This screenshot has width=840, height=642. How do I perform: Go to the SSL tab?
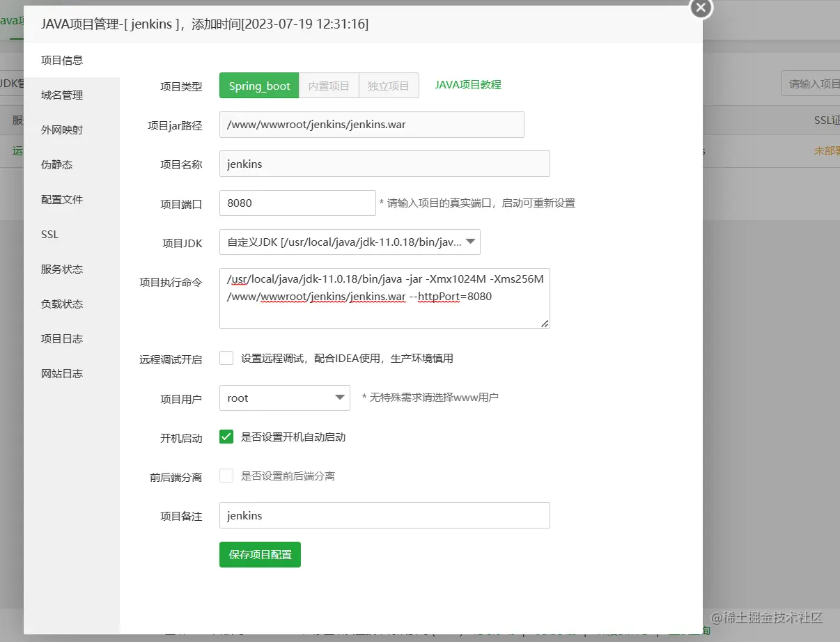[x=72, y=234]
